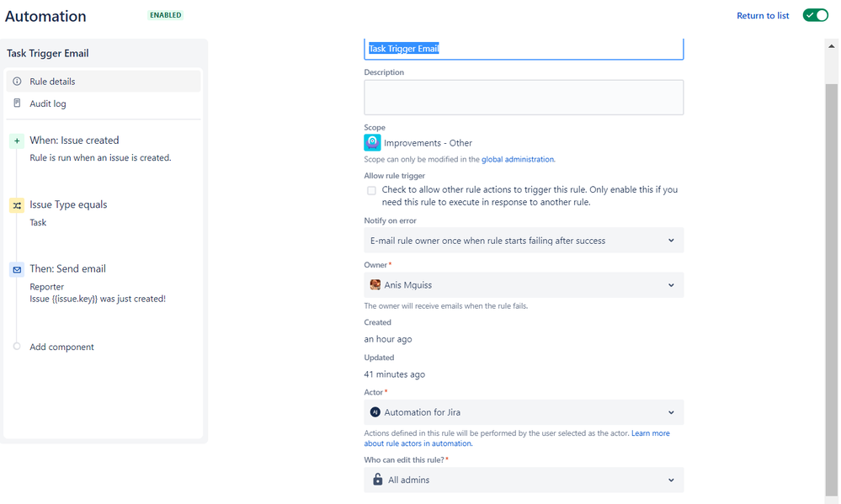
Task: Select the green plus trigger icon
Action: point(17,141)
